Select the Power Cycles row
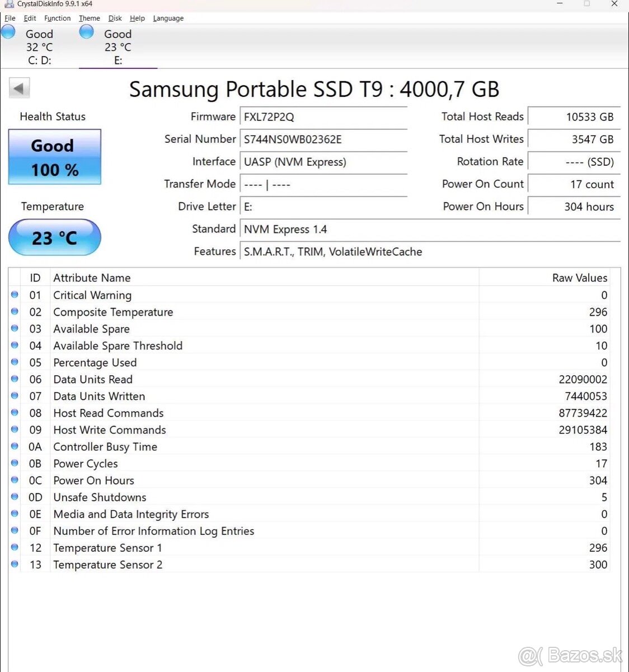 coord(309,463)
